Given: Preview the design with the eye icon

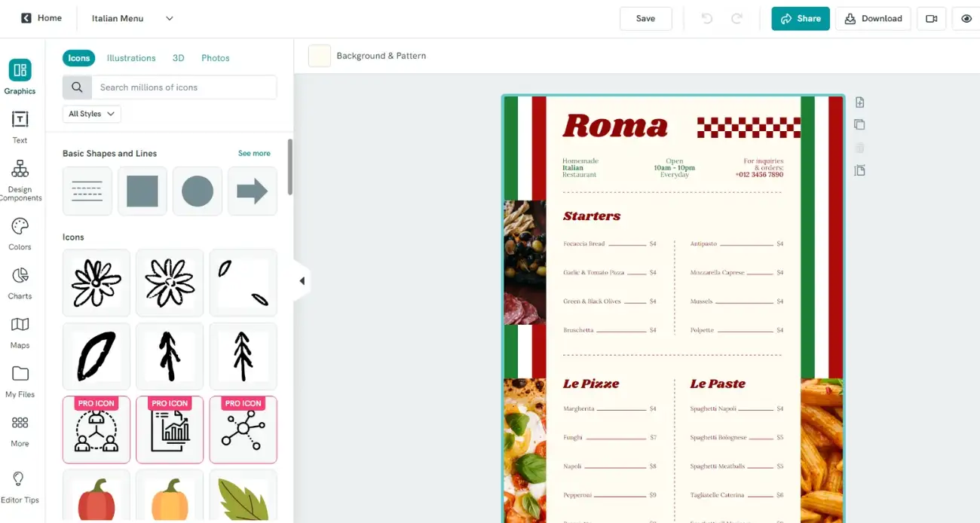Looking at the screenshot, I should 967,18.
